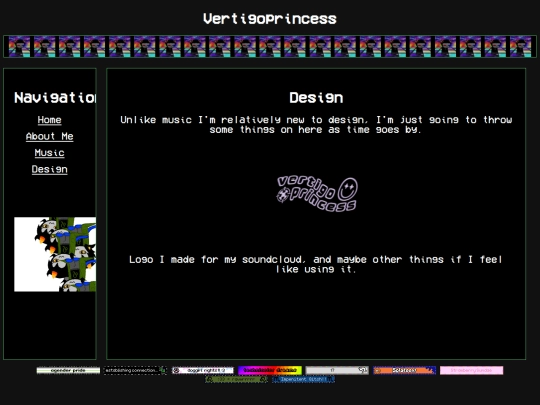Click the gray badge in footer
This screenshot has width=540, height=405.
click(x=337, y=371)
